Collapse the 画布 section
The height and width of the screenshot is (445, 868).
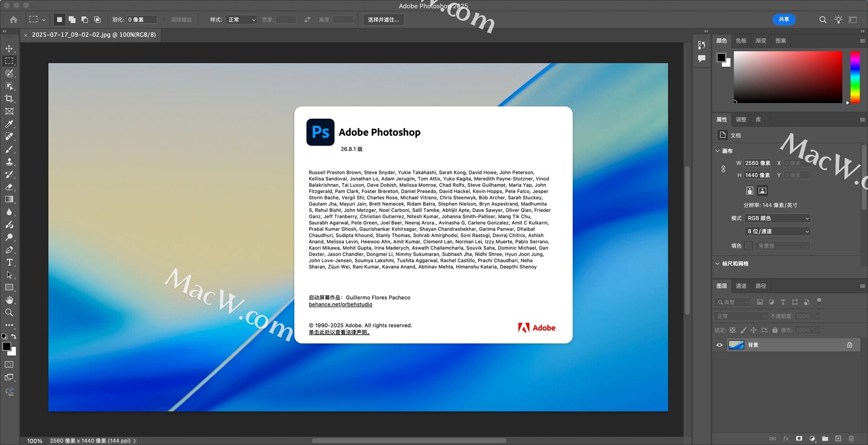[x=717, y=151]
